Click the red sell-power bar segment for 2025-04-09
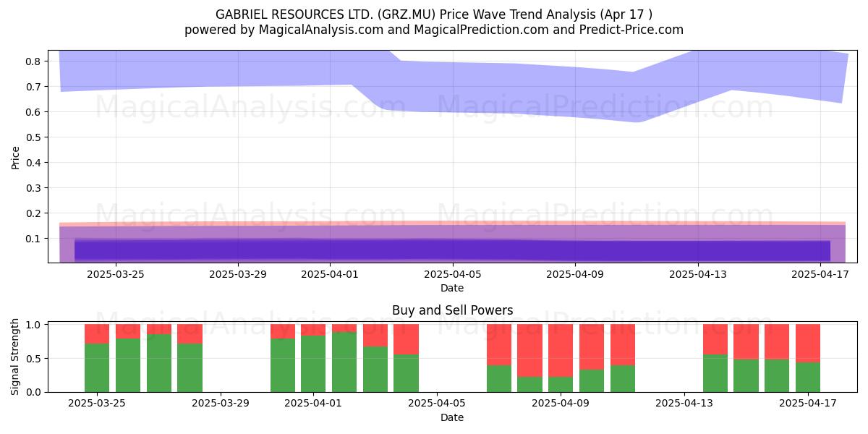 [x=561, y=350]
